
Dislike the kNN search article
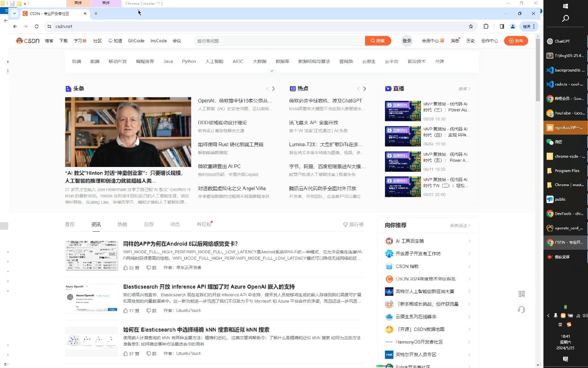click(x=151, y=354)
